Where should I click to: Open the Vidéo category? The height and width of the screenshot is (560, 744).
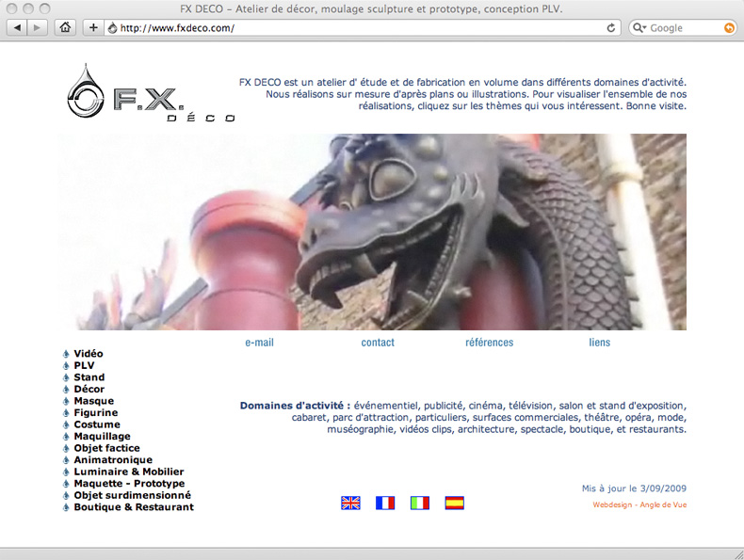[89, 354]
